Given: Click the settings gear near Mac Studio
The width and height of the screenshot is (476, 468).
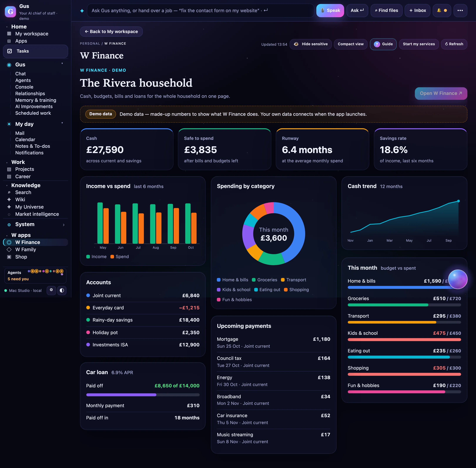Looking at the screenshot, I should point(51,290).
